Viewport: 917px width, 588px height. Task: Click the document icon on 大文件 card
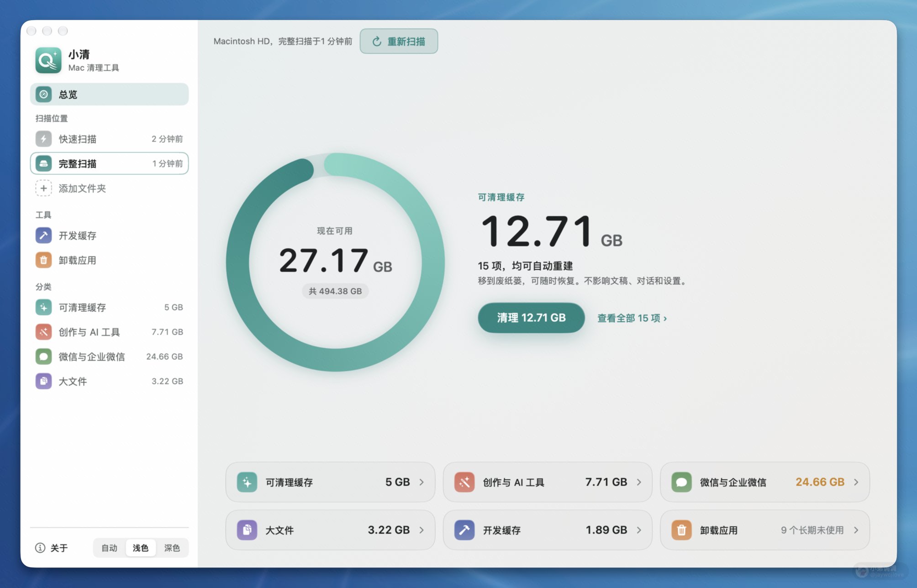coord(247,530)
